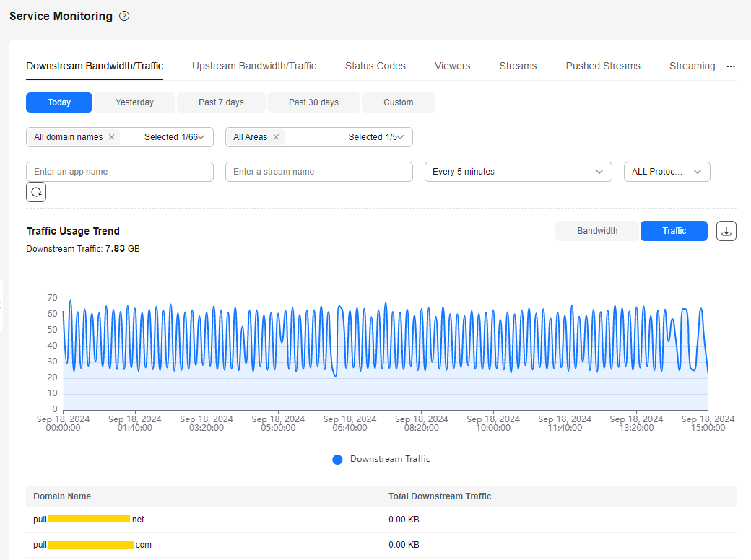Select the Today time range
Viewport: 751px width, 560px height.
59,102
